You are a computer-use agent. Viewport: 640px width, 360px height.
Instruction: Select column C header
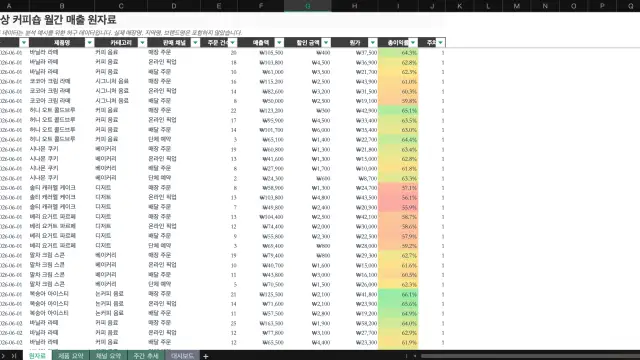pos(121,6)
